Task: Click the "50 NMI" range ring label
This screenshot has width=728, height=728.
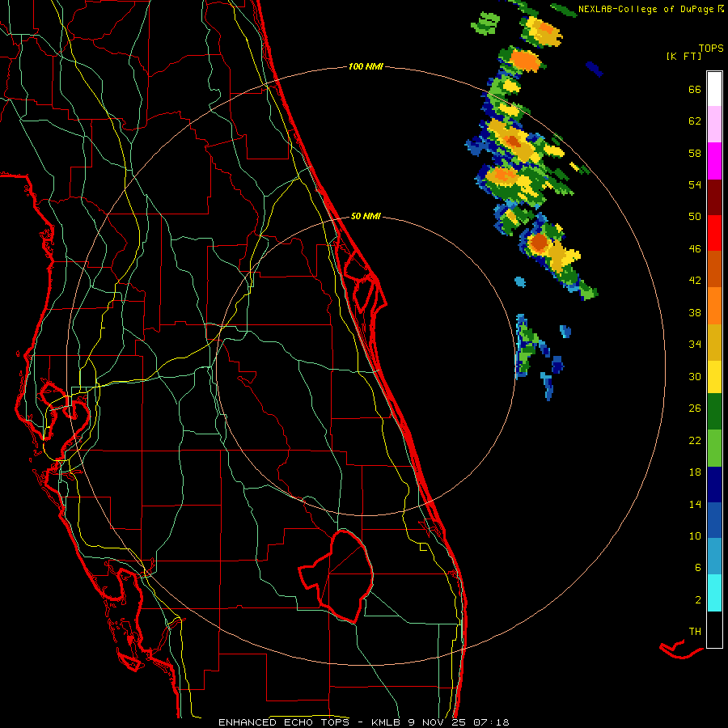Action: pyautogui.click(x=366, y=216)
